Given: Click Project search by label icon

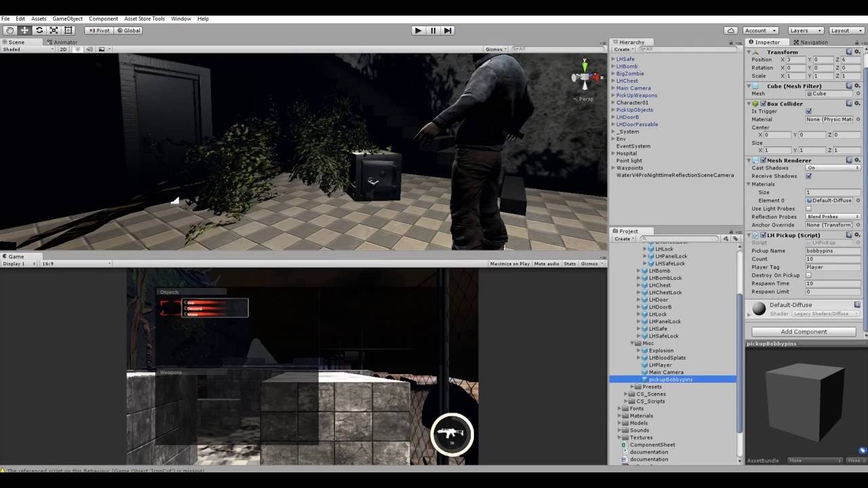Looking at the screenshot, I should 735,239.
